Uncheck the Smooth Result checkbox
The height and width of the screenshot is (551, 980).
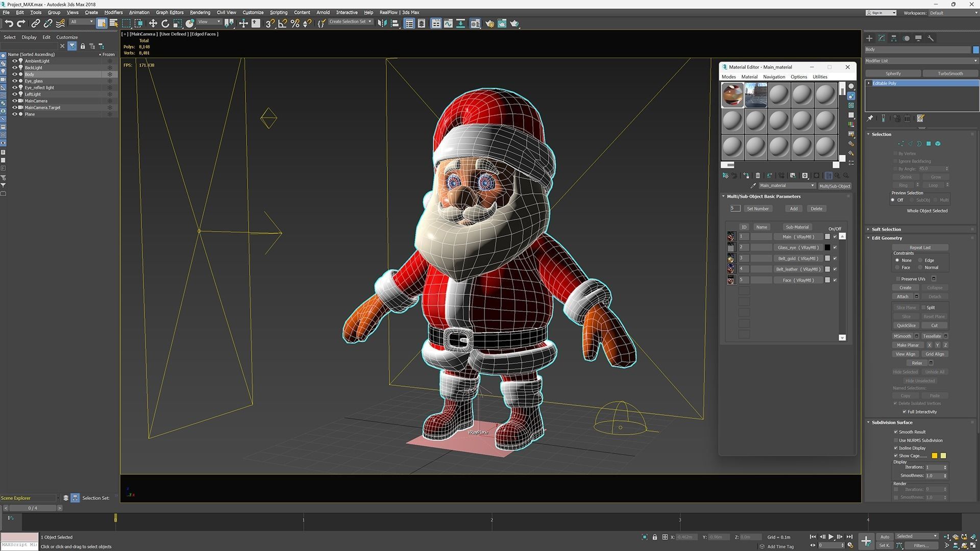coord(896,432)
